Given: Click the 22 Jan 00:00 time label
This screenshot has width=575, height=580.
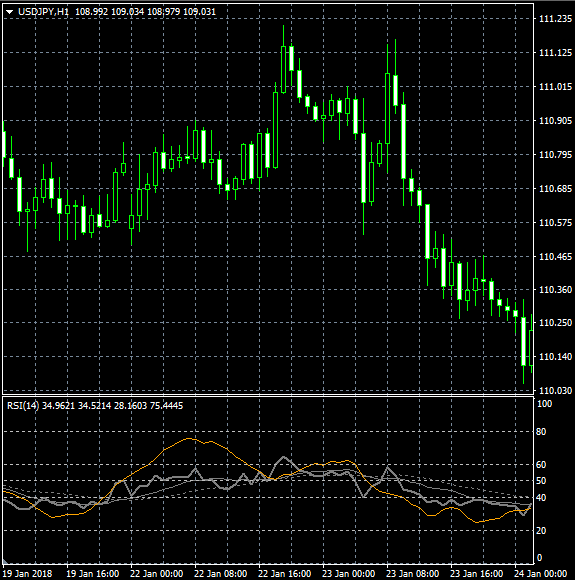Looking at the screenshot, I should (x=157, y=574).
